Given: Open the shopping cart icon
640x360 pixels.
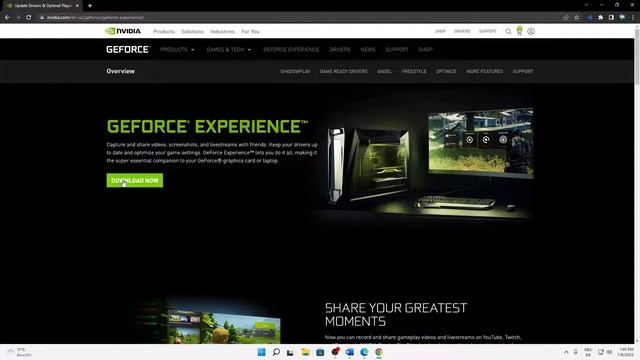Looking at the screenshot, I should 519,31.
